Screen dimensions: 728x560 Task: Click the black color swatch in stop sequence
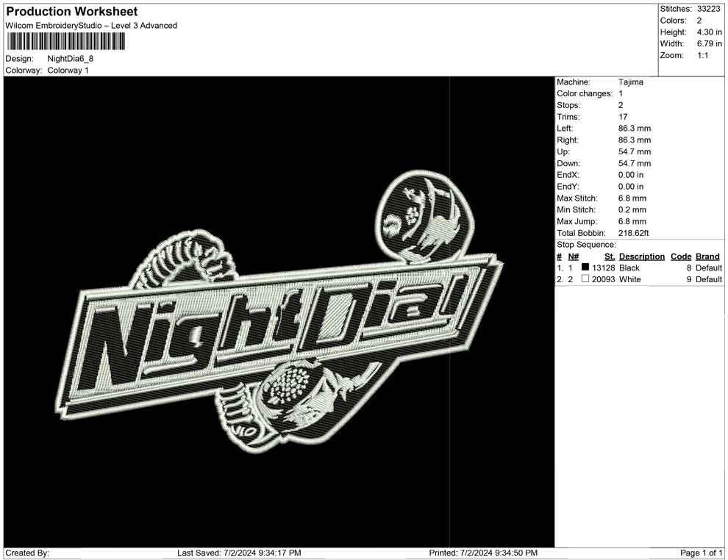(x=585, y=268)
